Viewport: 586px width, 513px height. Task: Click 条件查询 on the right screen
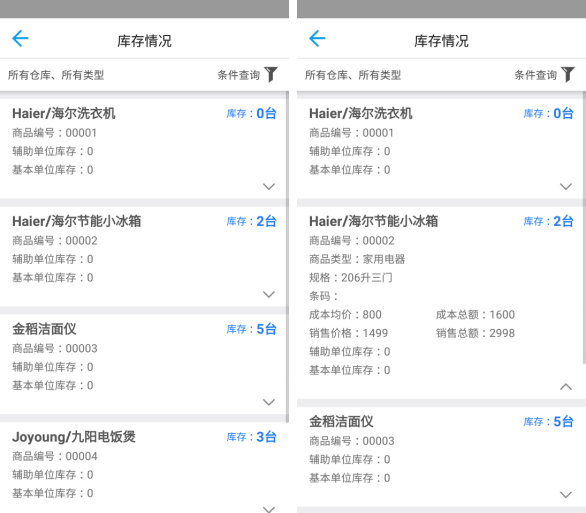pyautogui.click(x=536, y=75)
